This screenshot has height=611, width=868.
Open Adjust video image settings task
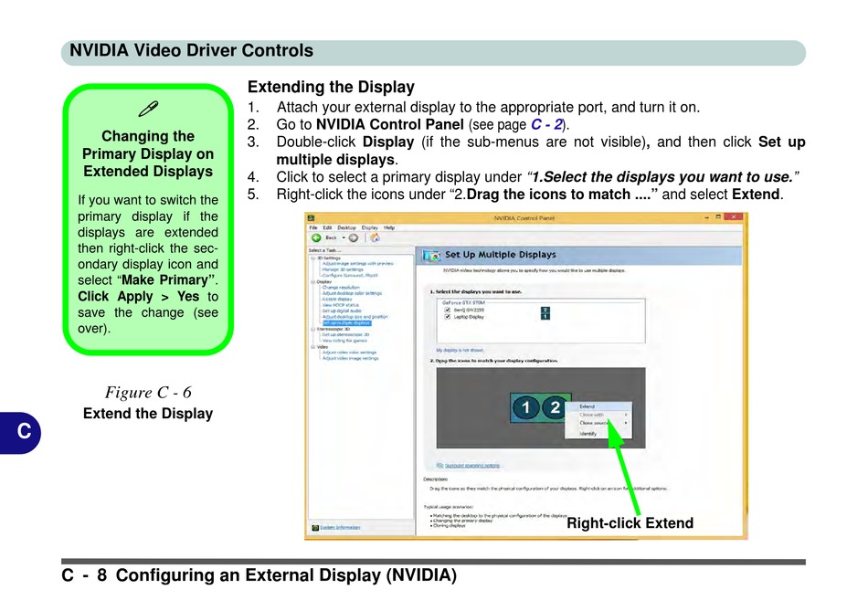[351, 358]
